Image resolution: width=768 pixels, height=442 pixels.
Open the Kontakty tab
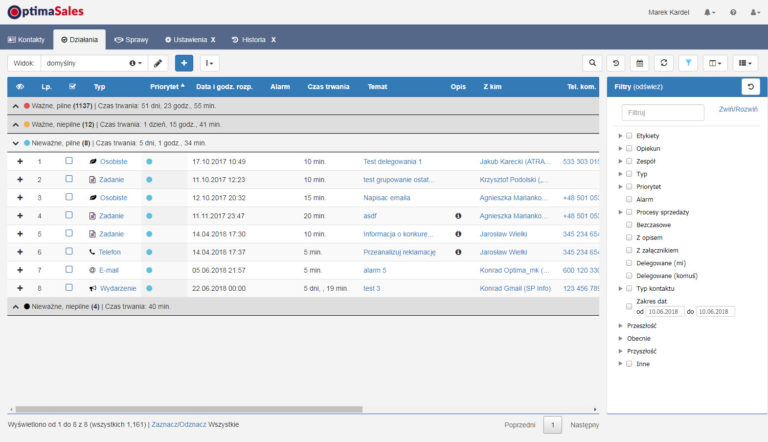(26, 40)
